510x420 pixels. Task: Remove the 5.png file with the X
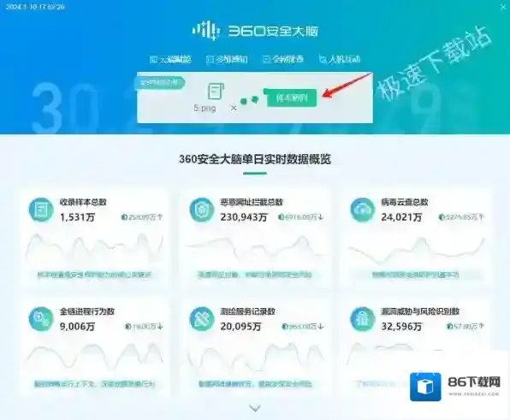tap(234, 108)
